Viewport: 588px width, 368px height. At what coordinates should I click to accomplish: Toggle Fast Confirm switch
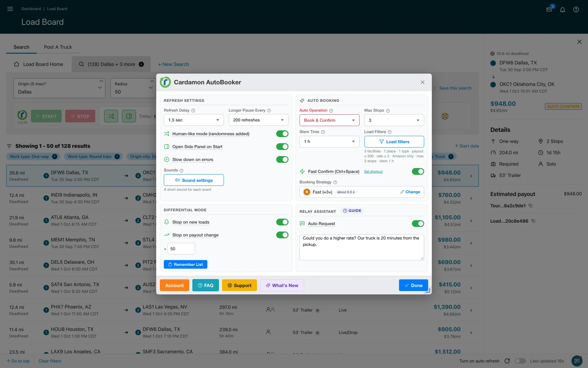coord(418,171)
